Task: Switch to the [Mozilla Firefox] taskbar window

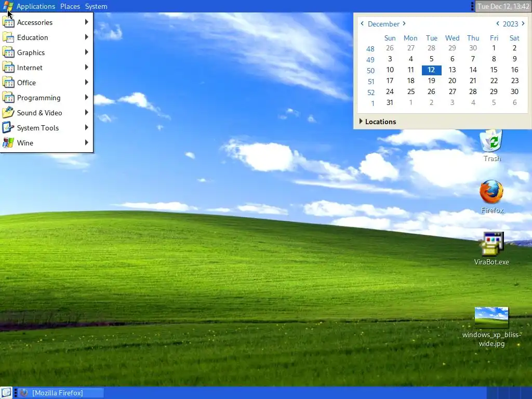Action: click(x=60, y=393)
